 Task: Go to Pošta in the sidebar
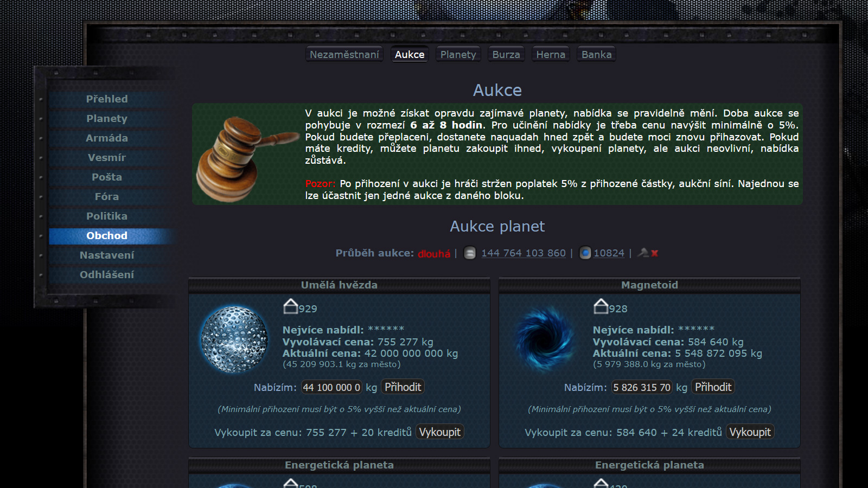pyautogui.click(x=107, y=177)
